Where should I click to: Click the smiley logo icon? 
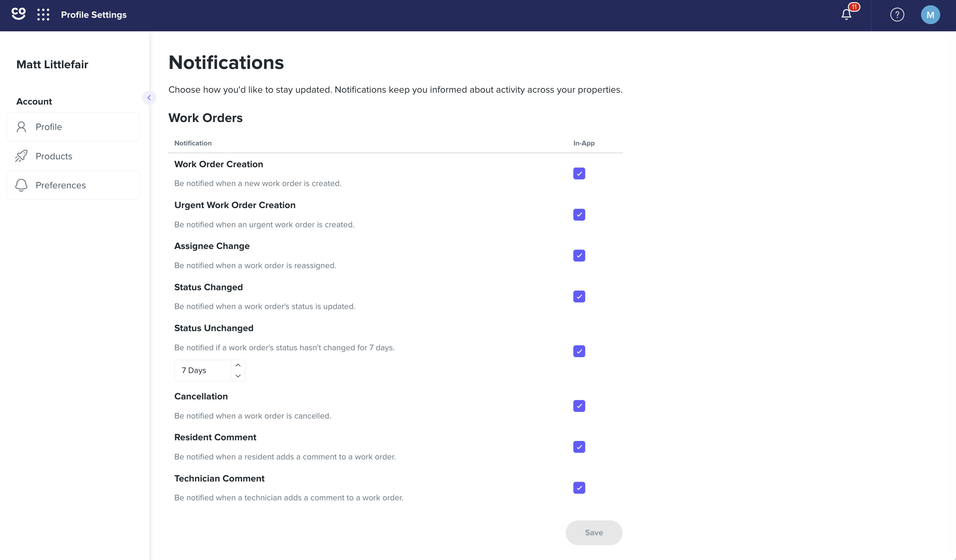coord(18,14)
